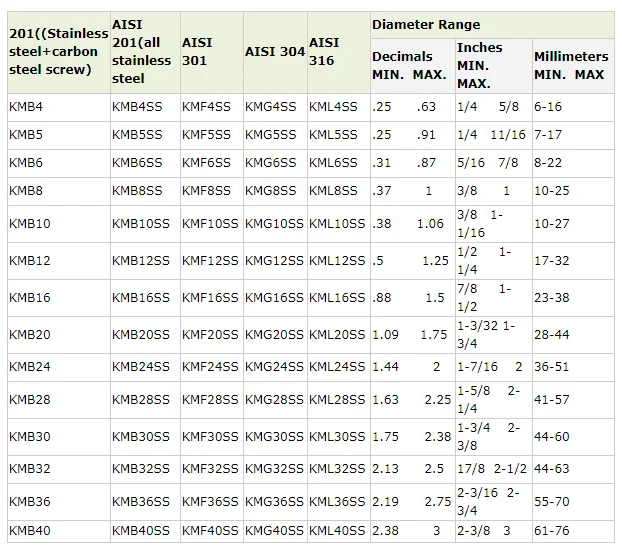Click the KMB40 row label

point(29,530)
